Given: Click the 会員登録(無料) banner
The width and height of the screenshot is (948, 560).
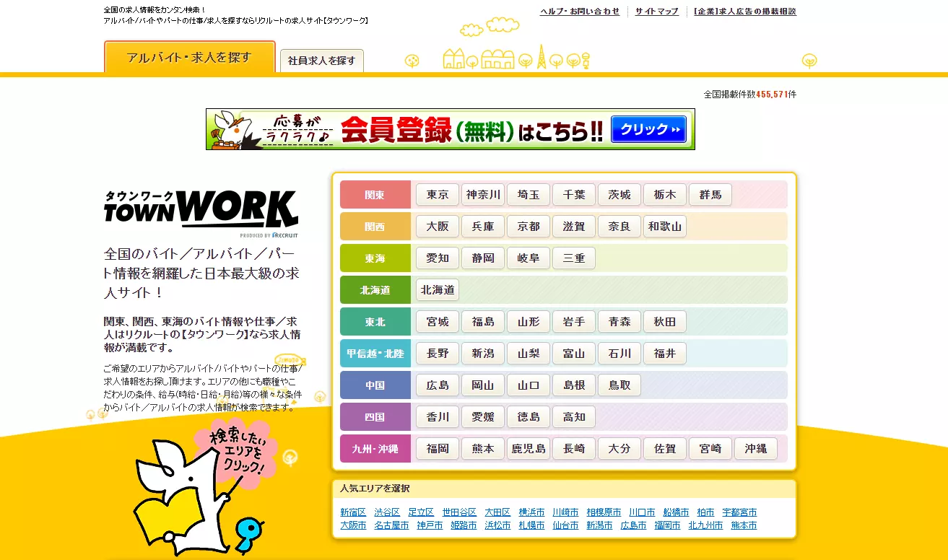Looking at the screenshot, I should coord(450,129).
